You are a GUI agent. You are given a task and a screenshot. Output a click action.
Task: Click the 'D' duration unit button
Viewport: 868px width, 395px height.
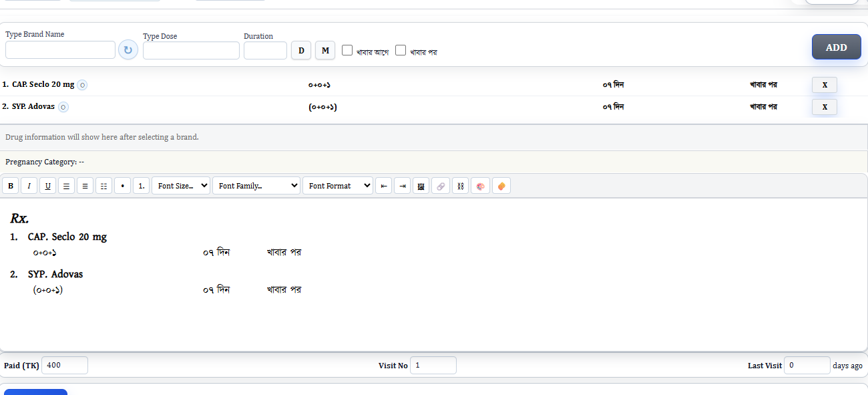pos(301,50)
